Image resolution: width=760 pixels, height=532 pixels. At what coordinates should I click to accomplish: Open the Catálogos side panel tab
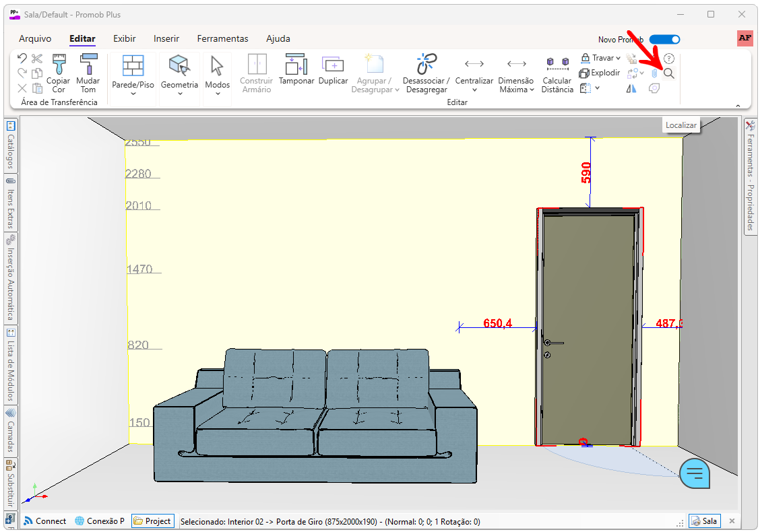(x=11, y=145)
